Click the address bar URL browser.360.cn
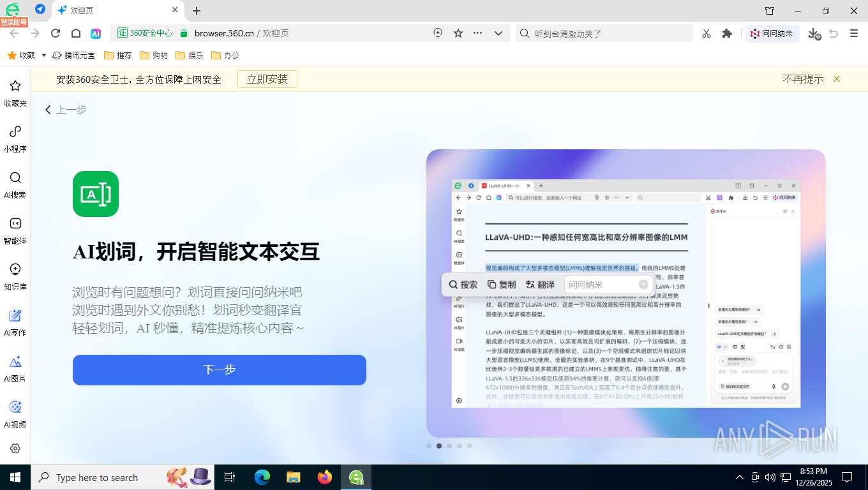The height and width of the screenshot is (490, 868). (x=224, y=33)
